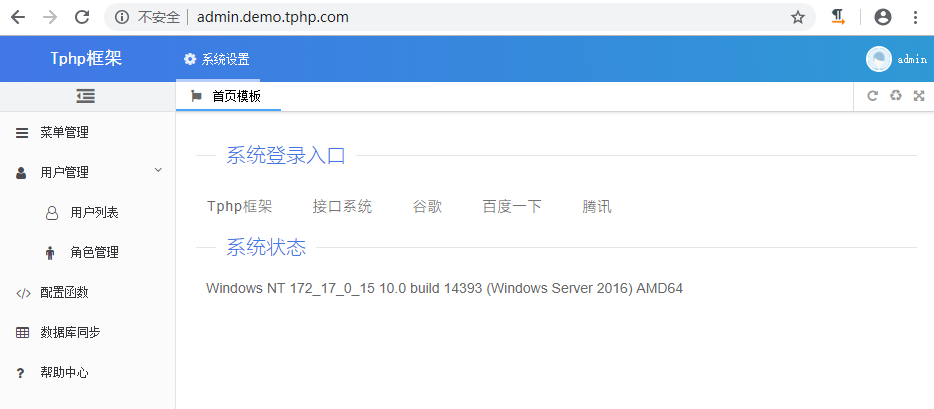
Task: Click the hamburger icon beside 菜单管理
Action: (x=22, y=133)
